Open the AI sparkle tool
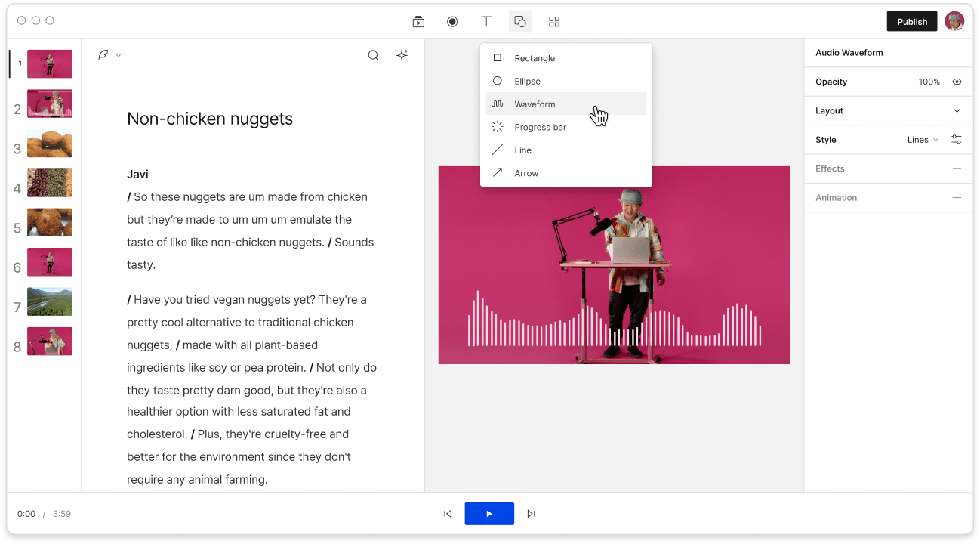 coord(402,55)
